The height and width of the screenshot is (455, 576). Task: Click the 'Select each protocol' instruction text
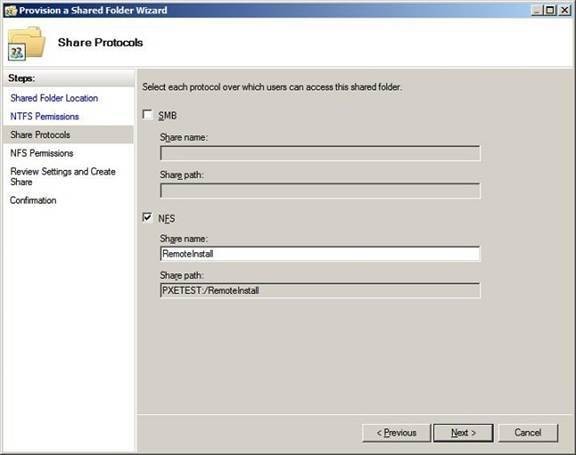pyautogui.click(x=272, y=87)
